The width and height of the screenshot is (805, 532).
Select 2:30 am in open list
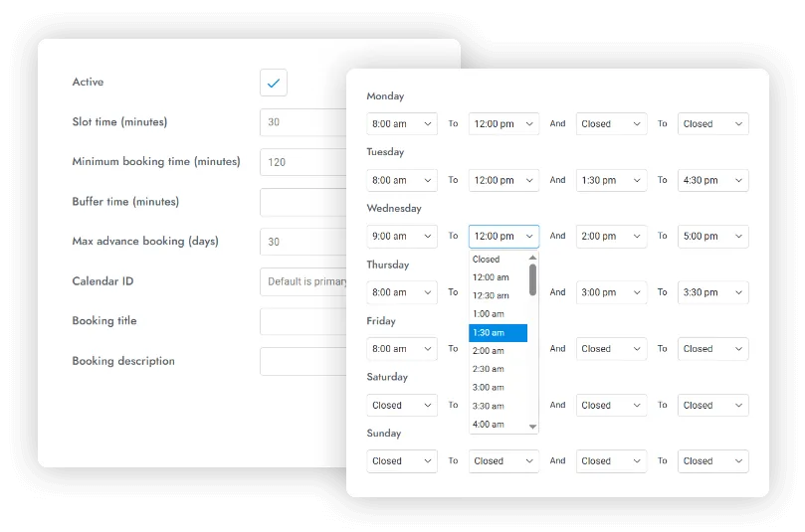point(498,369)
